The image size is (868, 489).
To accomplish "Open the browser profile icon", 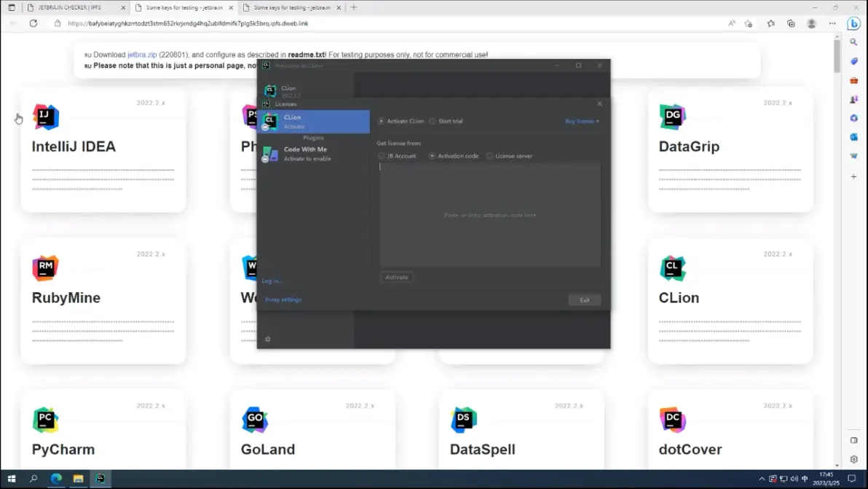I will coord(811,23).
